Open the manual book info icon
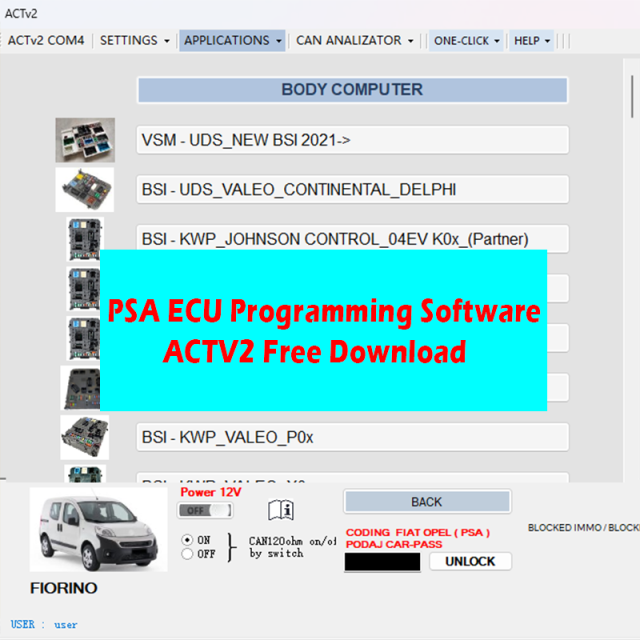Screen dimensions: 640x640 (281, 511)
